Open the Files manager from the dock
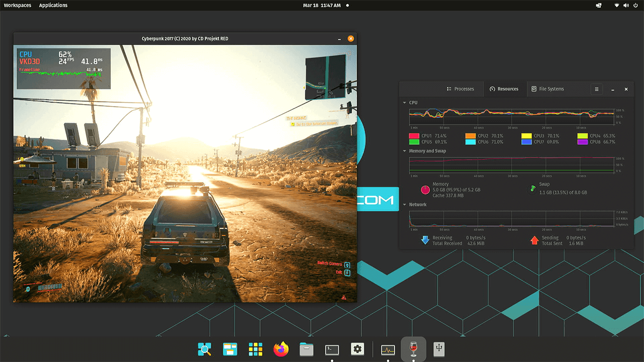 click(x=306, y=349)
